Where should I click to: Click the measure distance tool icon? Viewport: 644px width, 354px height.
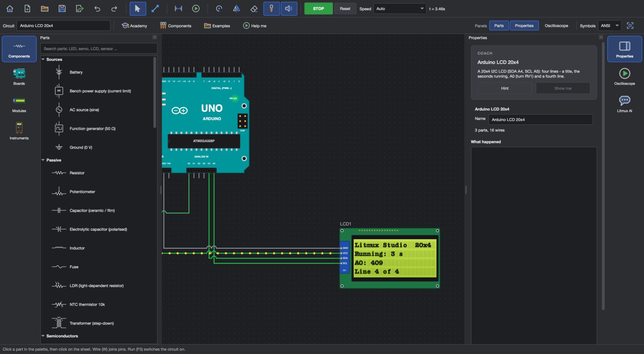[178, 8]
